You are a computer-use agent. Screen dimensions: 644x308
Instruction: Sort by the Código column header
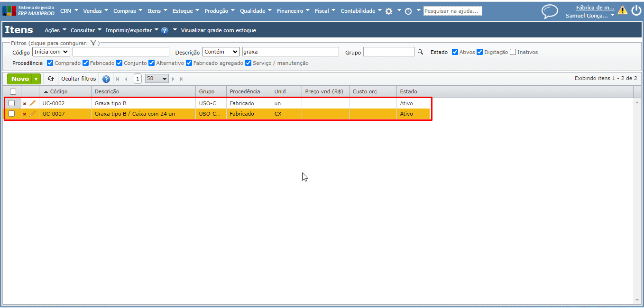[x=65, y=91]
